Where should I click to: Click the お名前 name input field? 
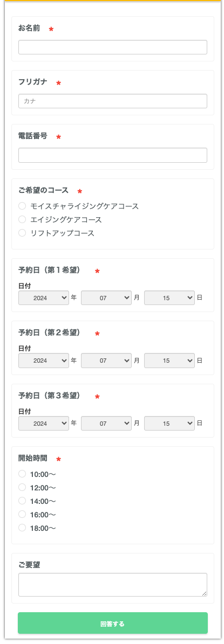pyautogui.click(x=113, y=47)
